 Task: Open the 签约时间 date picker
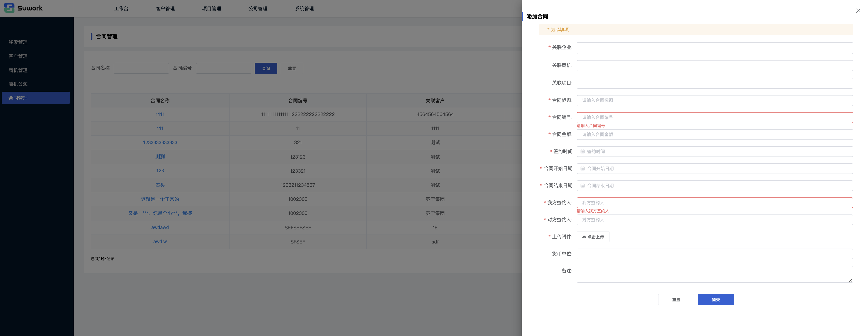point(714,151)
